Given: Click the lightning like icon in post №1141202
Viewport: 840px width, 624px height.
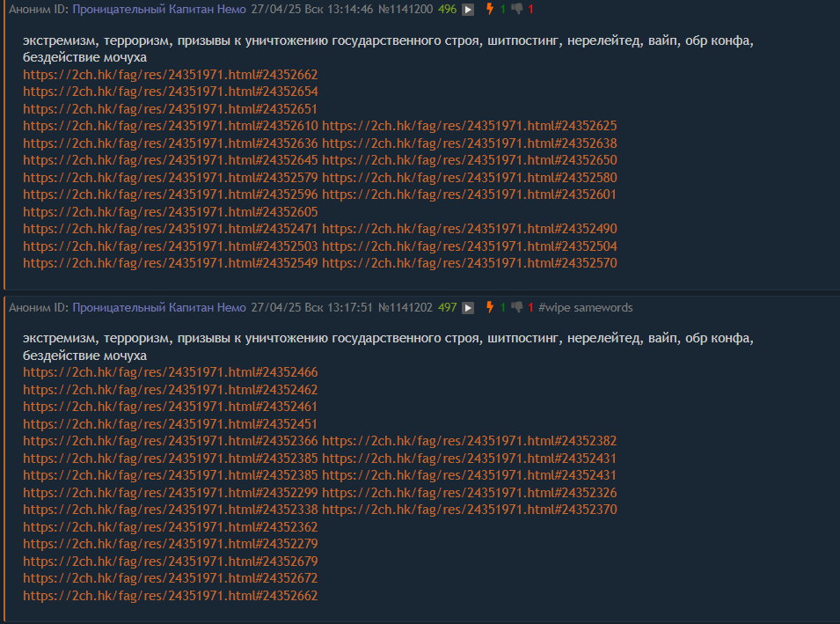Looking at the screenshot, I should coord(489,306).
